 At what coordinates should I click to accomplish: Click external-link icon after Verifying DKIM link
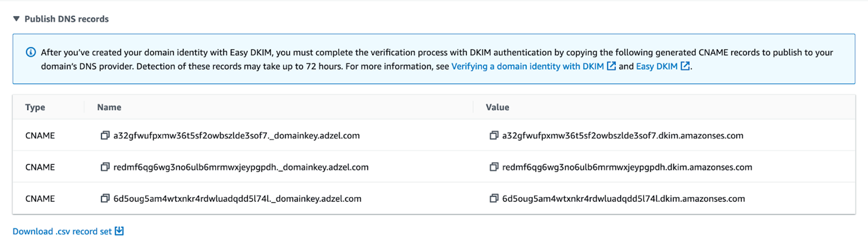(x=611, y=66)
